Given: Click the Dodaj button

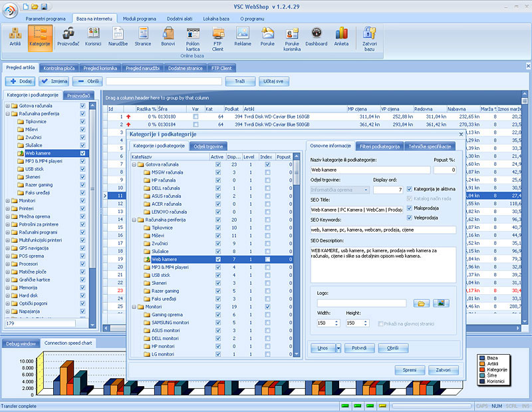Looking at the screenshot, I should [x=21, y=81].
